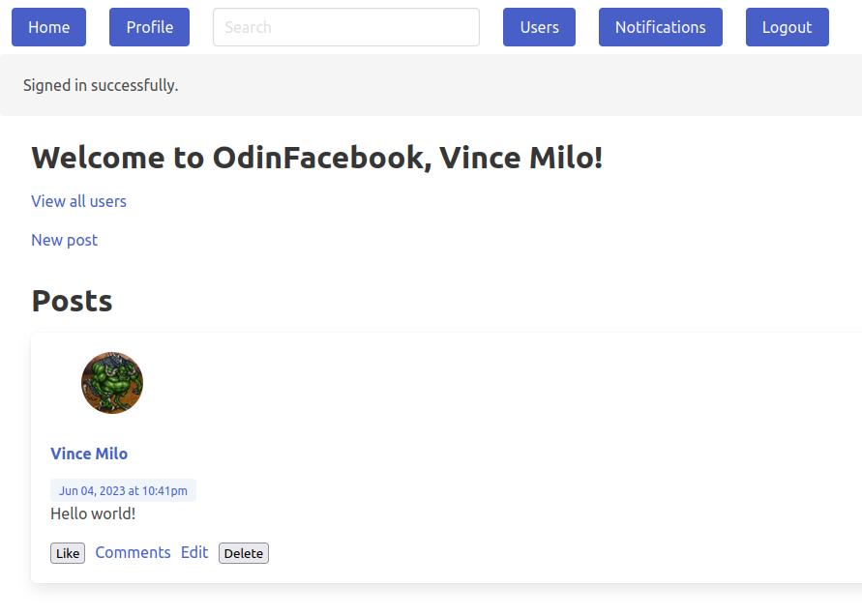Go to the Profile page

pyautogui.click(x=150, y=27)
